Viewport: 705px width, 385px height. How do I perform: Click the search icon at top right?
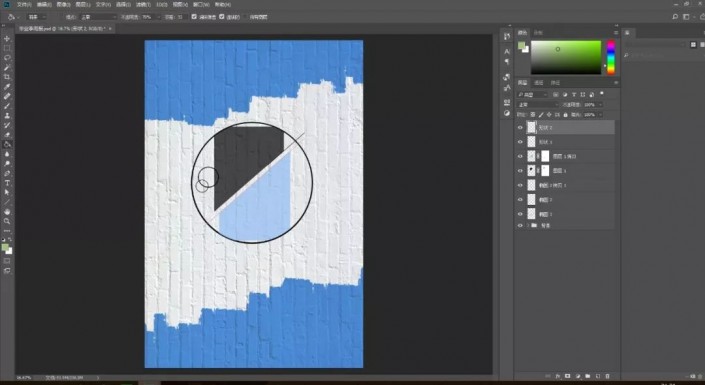[x=675, y=17]
